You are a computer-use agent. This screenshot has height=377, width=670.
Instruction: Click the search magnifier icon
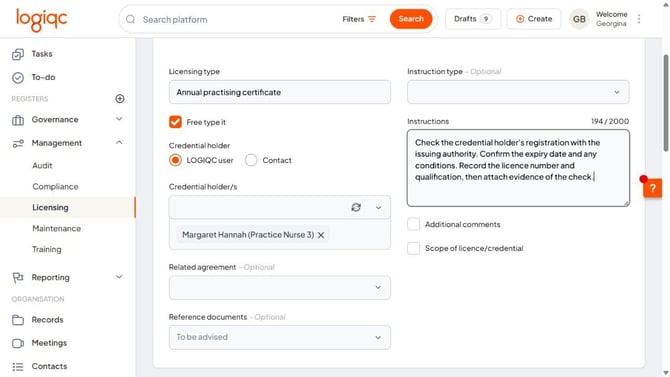coord(131,19)
